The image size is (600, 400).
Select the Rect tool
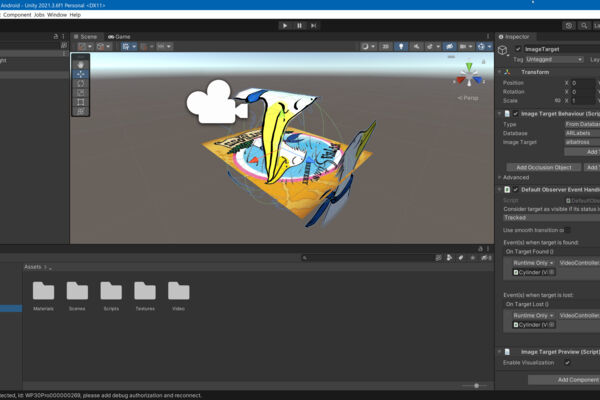80,102
